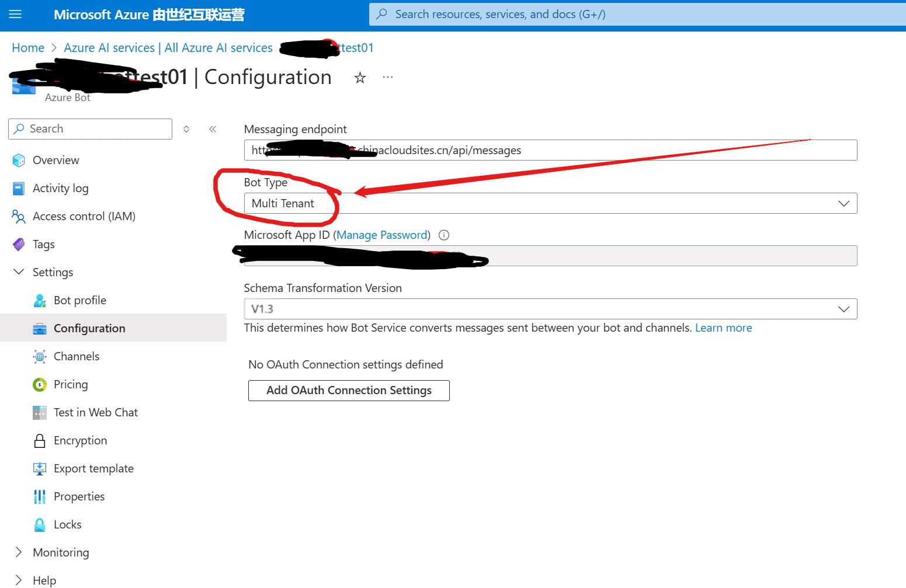Click the Learn more link
The height and width of the screenshot is (588, 906).
[723, 328]
